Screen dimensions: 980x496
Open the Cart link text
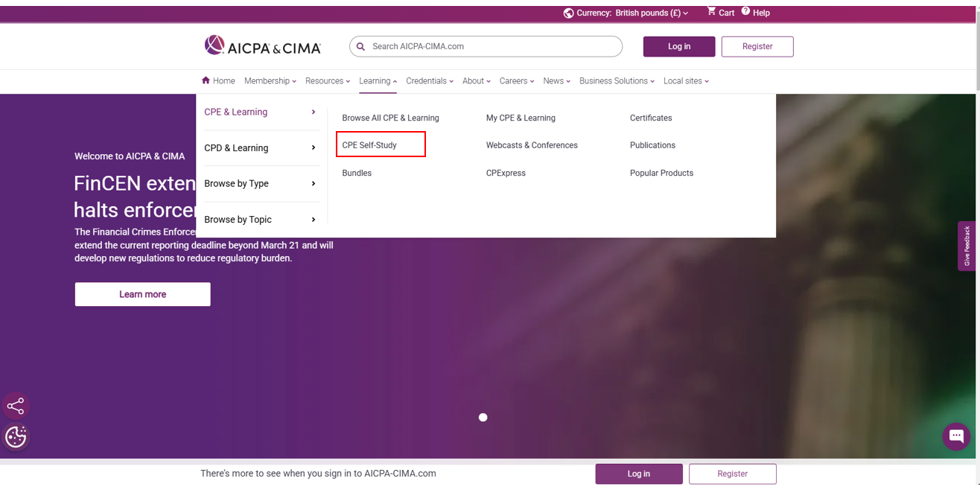(x=727, y=13)
